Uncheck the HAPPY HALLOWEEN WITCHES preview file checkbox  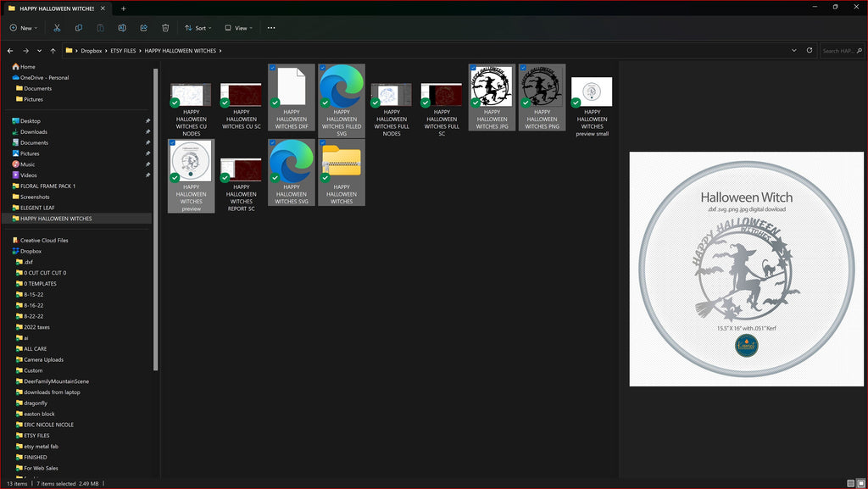pos(172,142)
